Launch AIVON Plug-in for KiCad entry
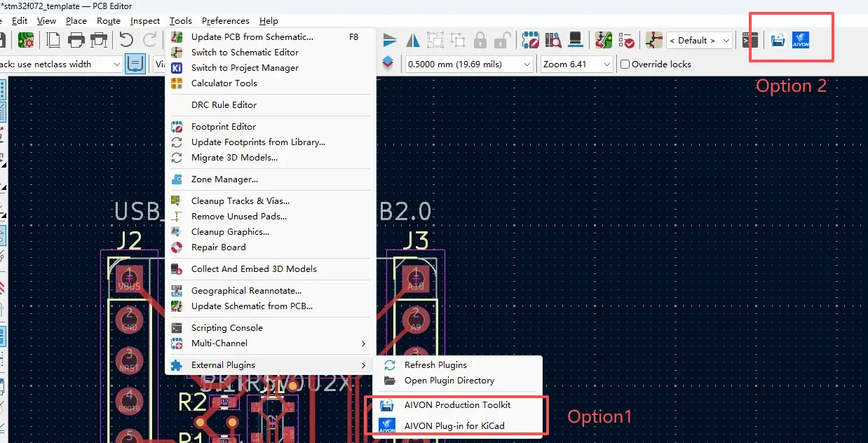Image resolution: width=868 pixels, height=443 pixels. 459,425
